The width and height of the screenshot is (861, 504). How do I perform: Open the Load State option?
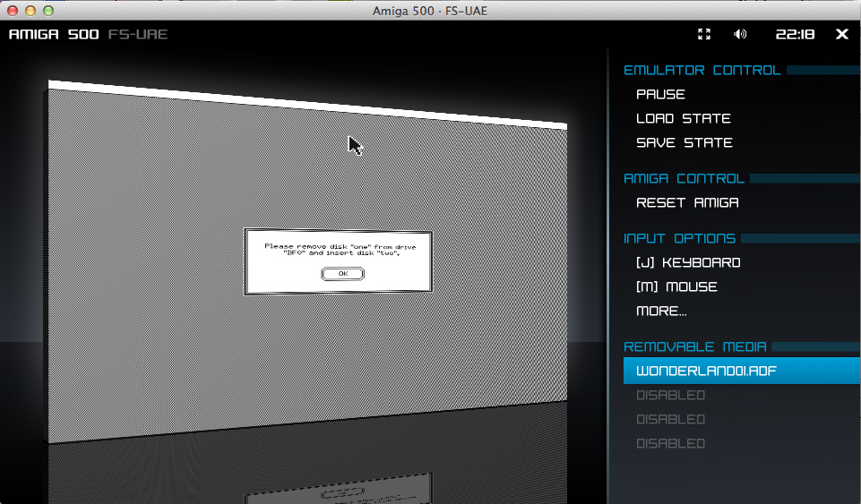pyautogui.click(x=683, y=118)
